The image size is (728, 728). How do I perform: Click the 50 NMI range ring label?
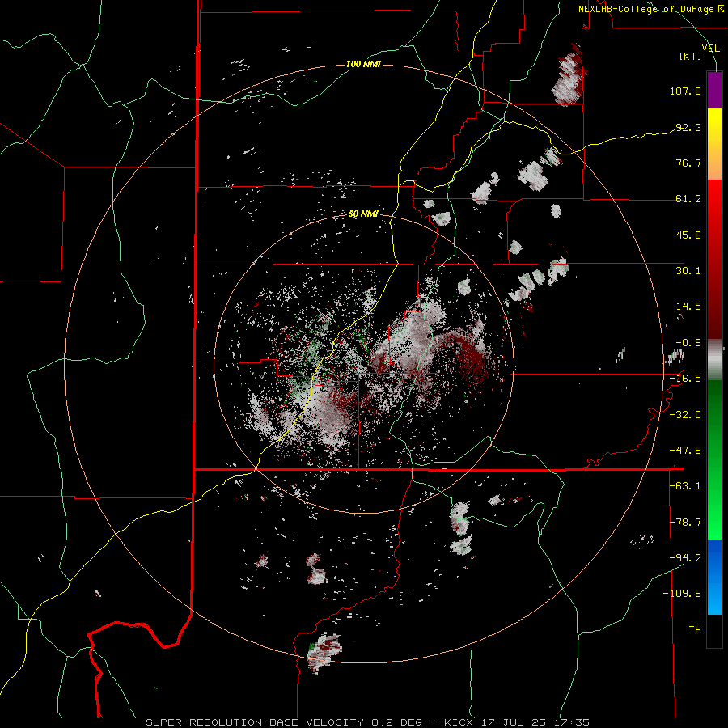point(363,214)
